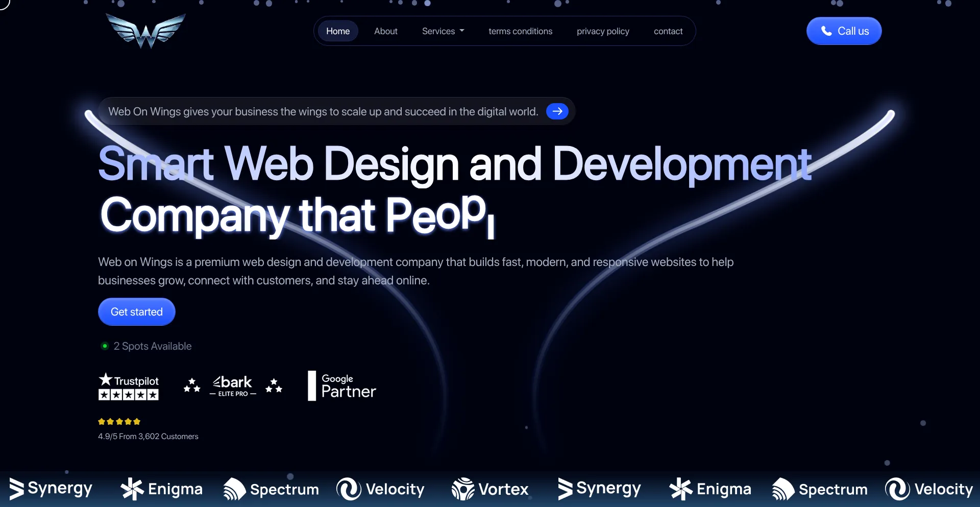Click the rightmost Spectrum brand logo
This screenshot has width=980, height=507.
pyautogui.click(x=820, y=489)
